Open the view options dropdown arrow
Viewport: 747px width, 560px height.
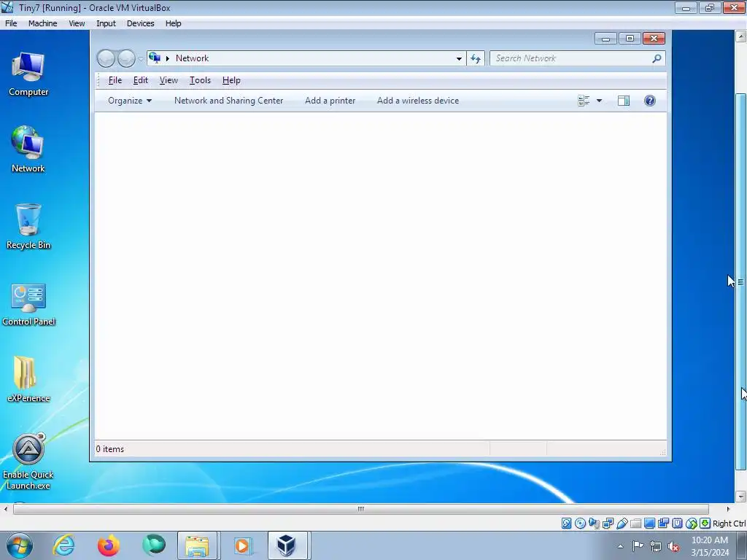tap(600, 101)
